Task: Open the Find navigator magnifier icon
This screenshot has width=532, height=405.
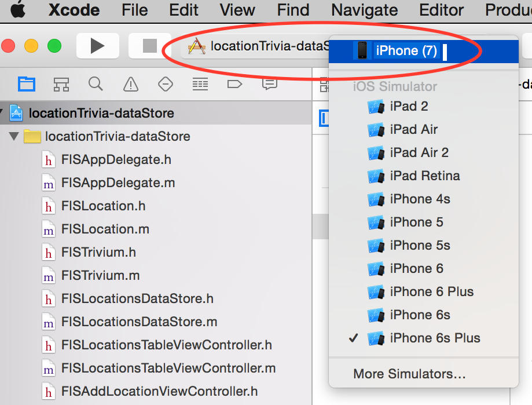Action: (x=96, y=84)
